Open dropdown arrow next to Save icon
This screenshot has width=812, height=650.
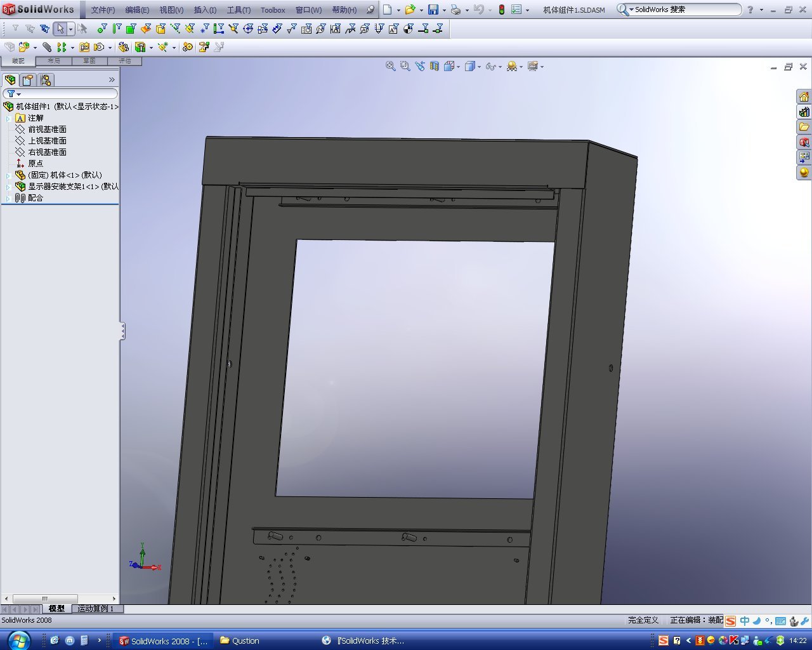(444, 10)
